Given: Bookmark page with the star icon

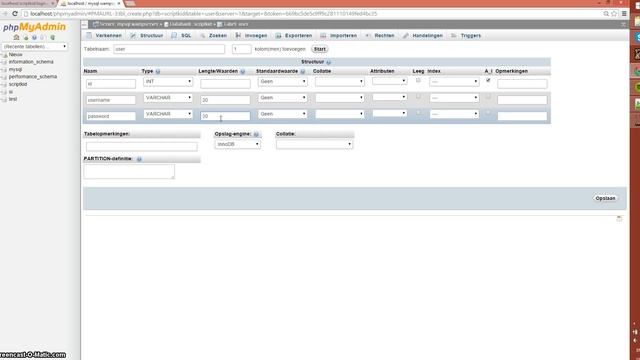Looking at the screenshot, I should click(614, 13).
